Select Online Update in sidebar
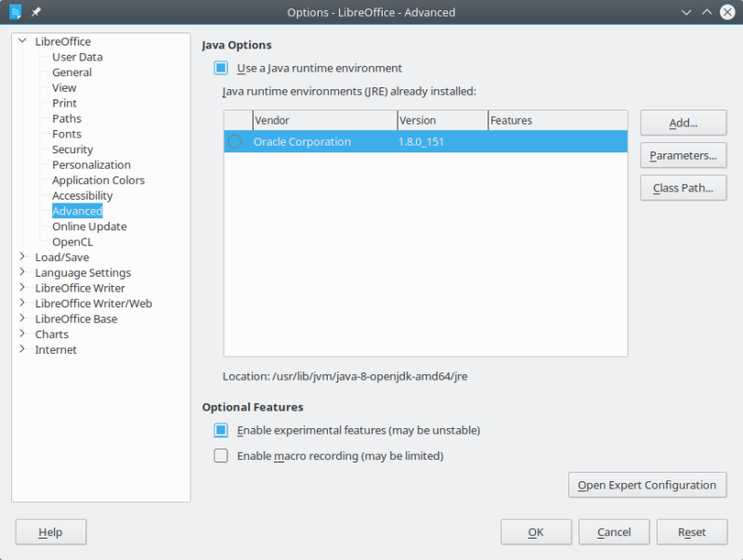This screenshot has width=743, height=560. coord(88,226)
